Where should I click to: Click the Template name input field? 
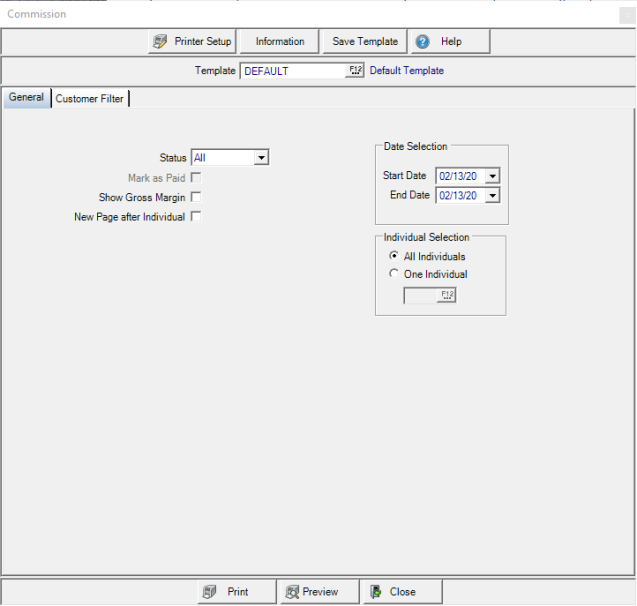292,71
